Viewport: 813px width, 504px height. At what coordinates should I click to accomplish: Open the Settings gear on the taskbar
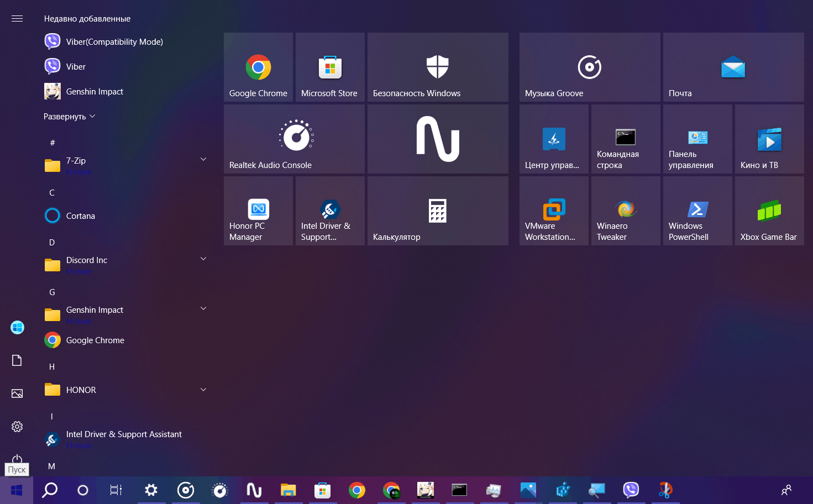click(151, 490)
